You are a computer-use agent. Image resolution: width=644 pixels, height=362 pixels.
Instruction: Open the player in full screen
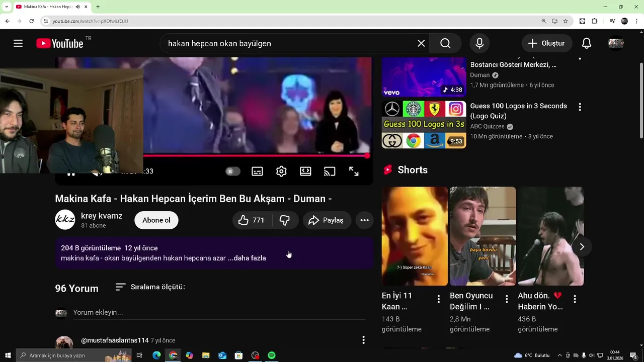tap(354, 171)
